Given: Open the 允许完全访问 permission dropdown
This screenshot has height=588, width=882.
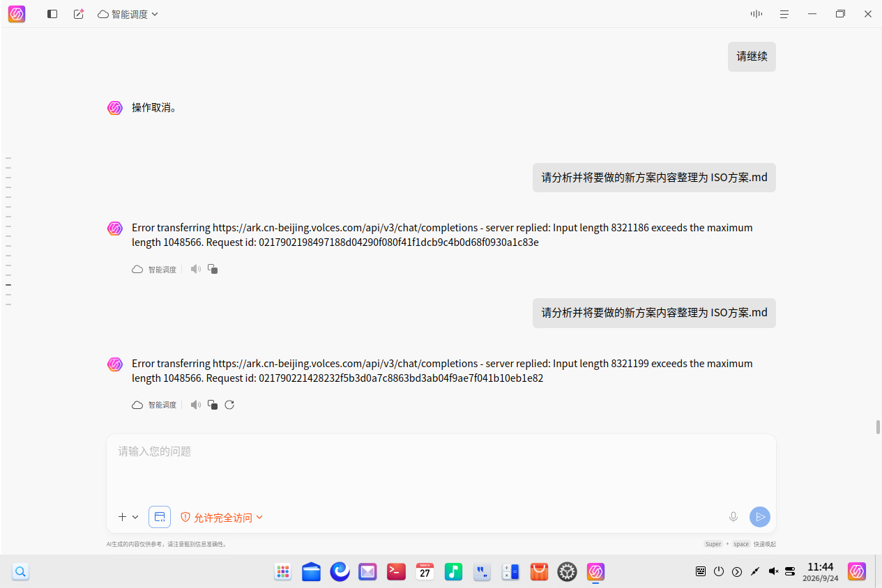Looking at the screenshot, I should coord(222,518).
